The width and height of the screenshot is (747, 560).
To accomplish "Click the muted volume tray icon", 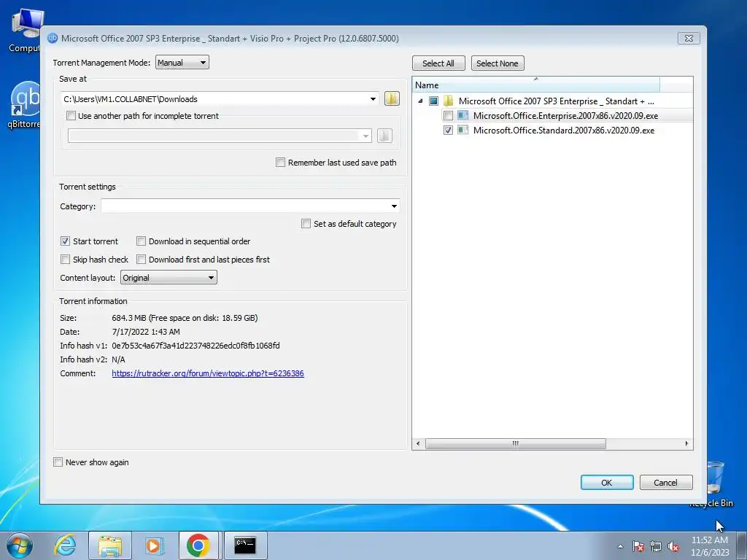I will pyautogui.click(x=673, y=546).
